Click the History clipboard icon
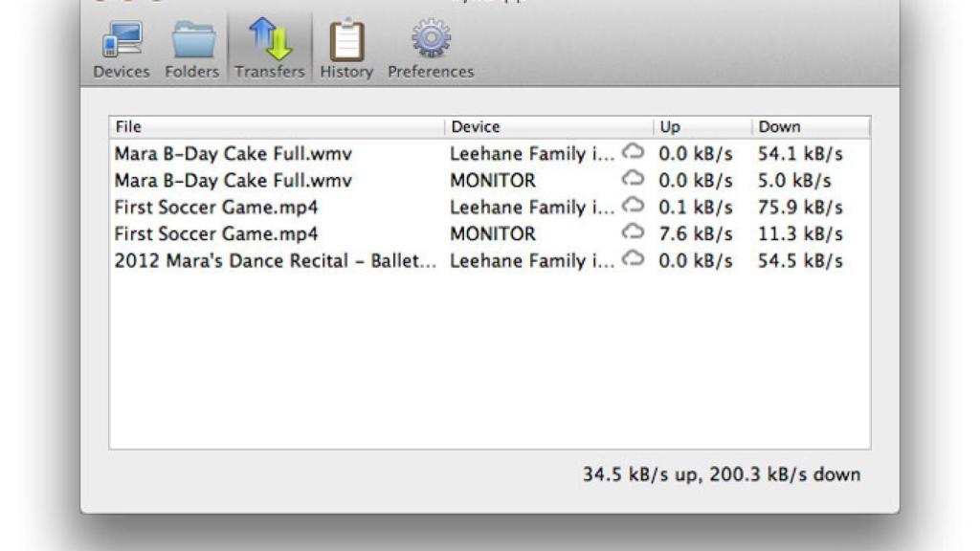 tap(345, 43)
